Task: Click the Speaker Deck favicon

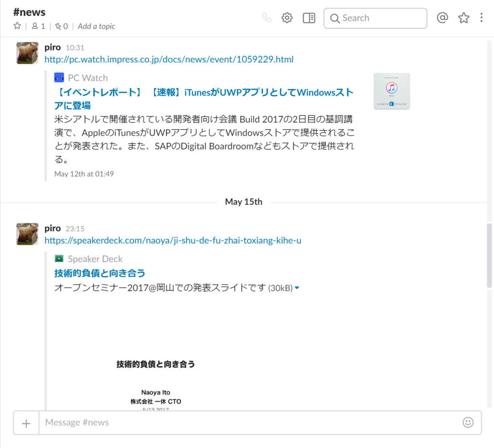Action: 59,258
